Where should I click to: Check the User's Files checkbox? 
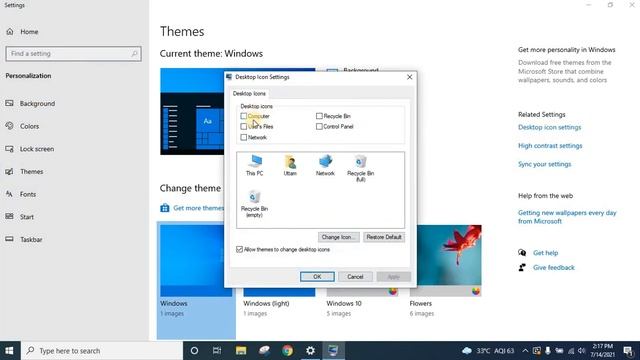click(x=244, y=127)
